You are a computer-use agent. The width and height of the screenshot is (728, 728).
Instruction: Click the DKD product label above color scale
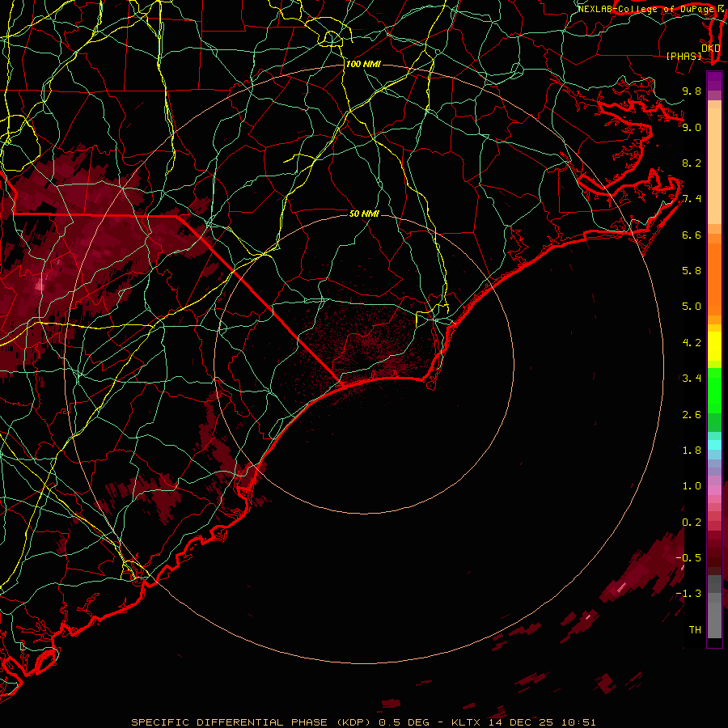[710, 48]
